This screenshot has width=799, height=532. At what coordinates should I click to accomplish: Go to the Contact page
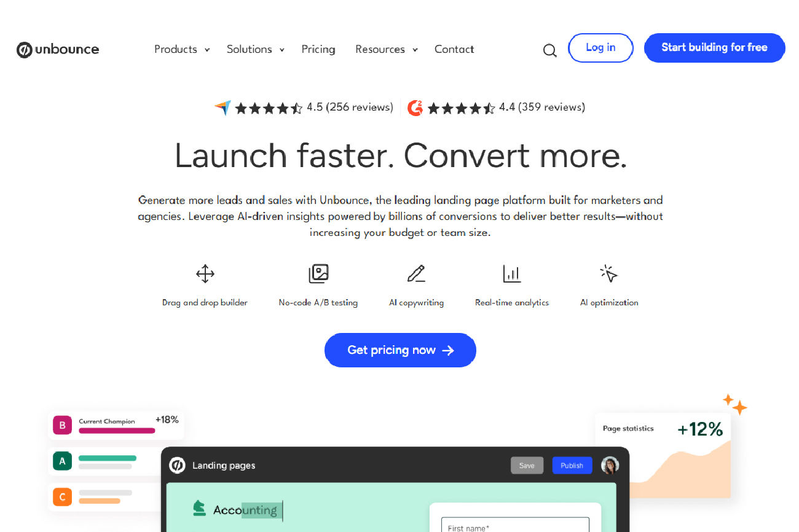[x=454, y=49]
